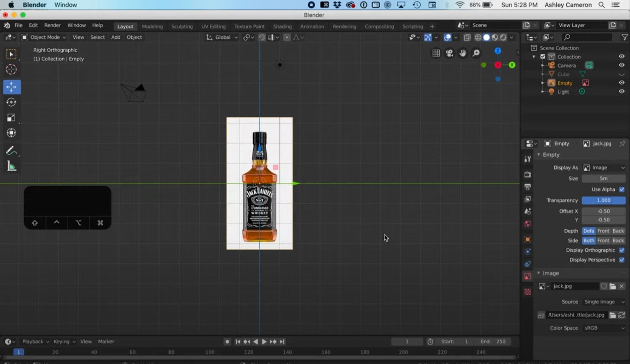Open the Color Space dropdown
This screenshot has width=630, height=364.
(x=604, y=328)
